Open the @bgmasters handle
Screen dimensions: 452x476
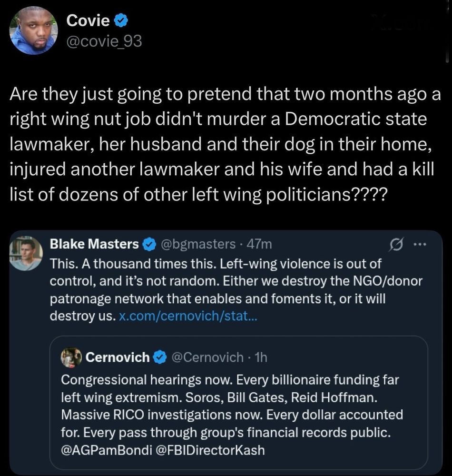(x=197, y=244)
